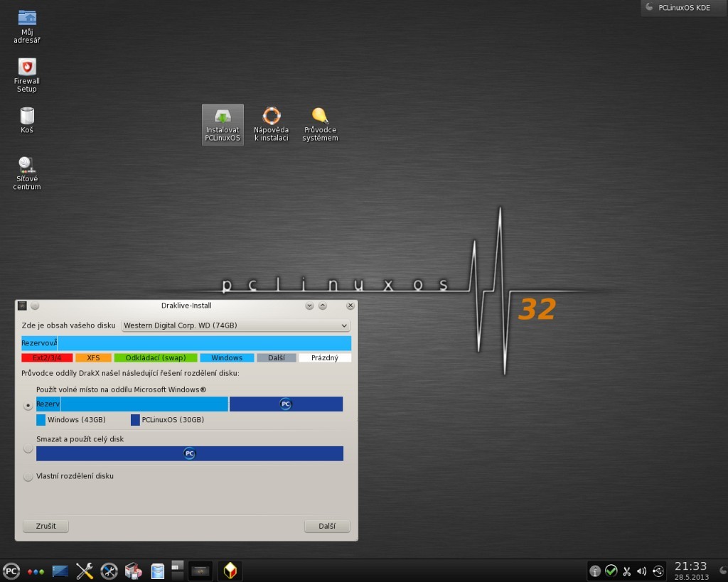Click the green checkmark update status icon

[611, 571]
